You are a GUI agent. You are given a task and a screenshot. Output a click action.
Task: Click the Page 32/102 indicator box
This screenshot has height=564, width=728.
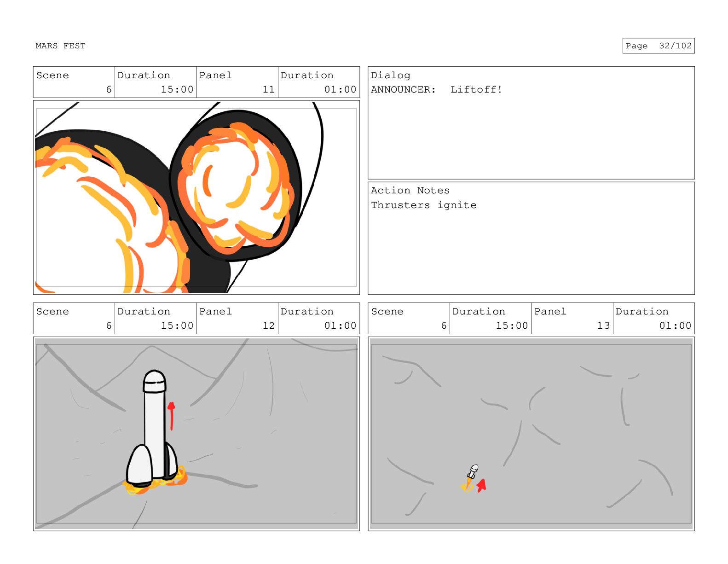[x=658, y=46]
